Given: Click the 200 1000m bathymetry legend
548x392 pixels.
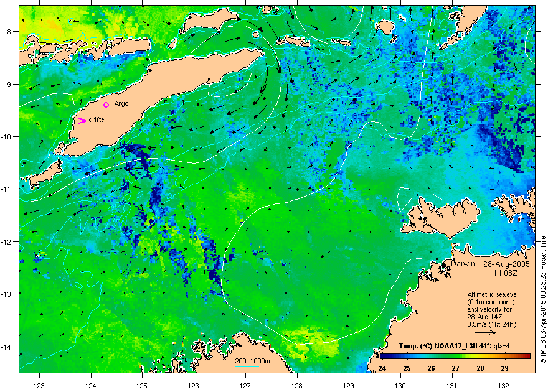Looking at the screenshot, I should pos(252,361).
